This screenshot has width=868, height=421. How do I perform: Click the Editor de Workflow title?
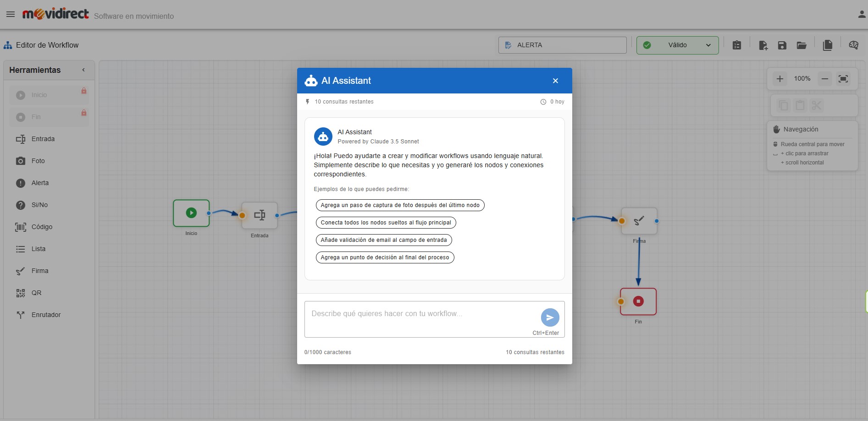[x=47, y=45]
